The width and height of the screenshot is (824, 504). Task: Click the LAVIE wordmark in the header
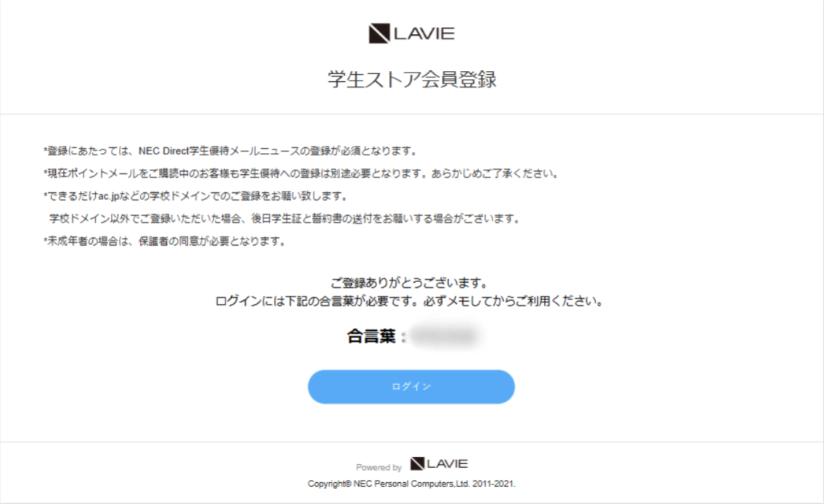click(424, 33)
